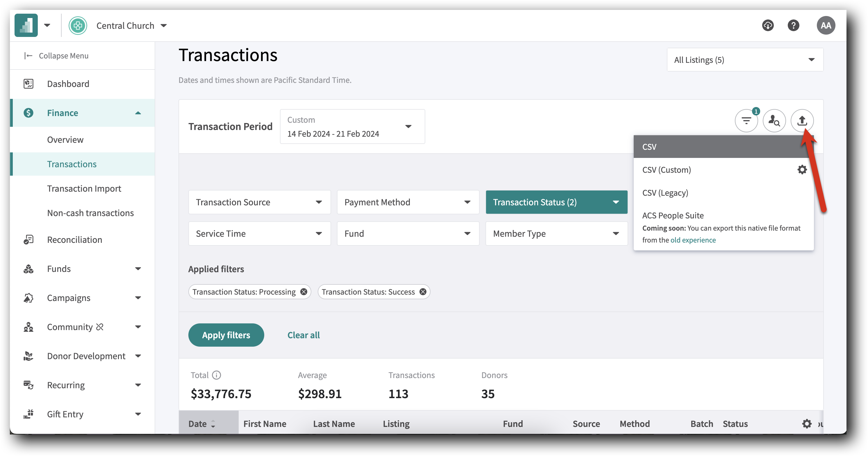The image size is (868, 456).
Task: Select CSV (Legacy) export format
Action: pos(665,193)
